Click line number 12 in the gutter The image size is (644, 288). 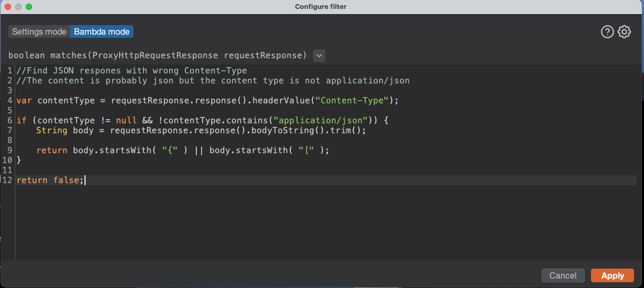click(7, 180)
